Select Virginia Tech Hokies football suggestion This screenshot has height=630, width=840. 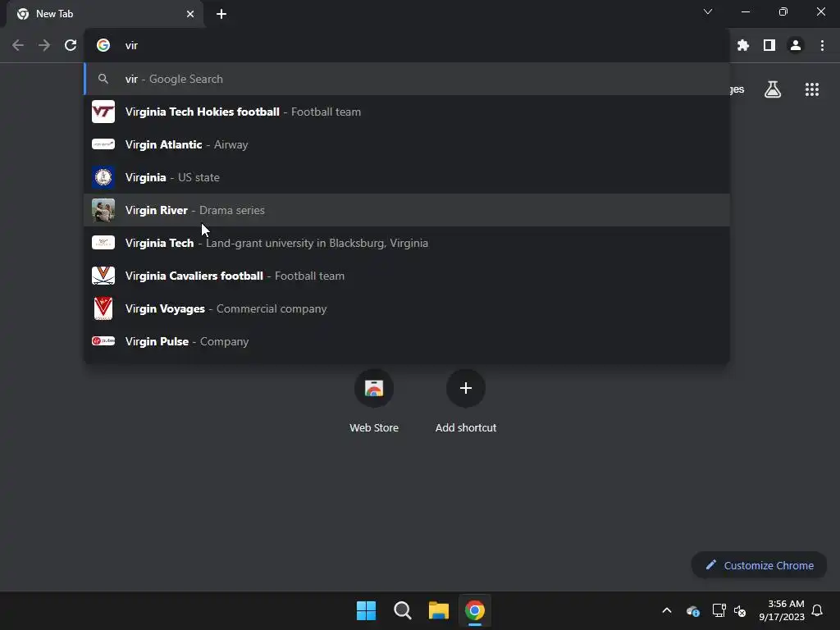(407, 112)
